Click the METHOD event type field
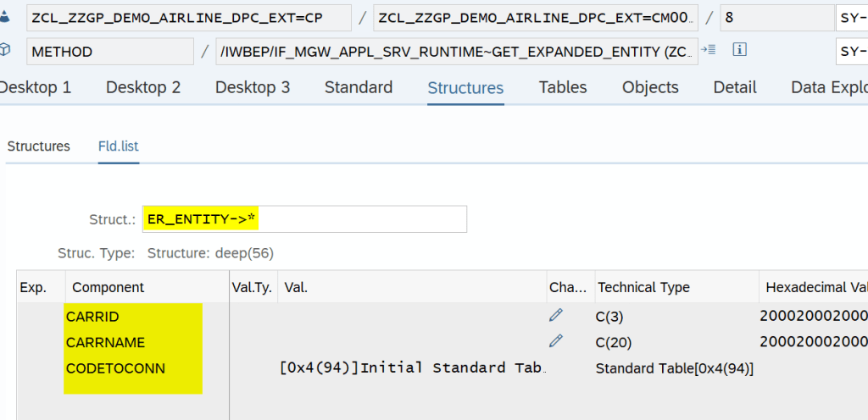 coord(110,52)
